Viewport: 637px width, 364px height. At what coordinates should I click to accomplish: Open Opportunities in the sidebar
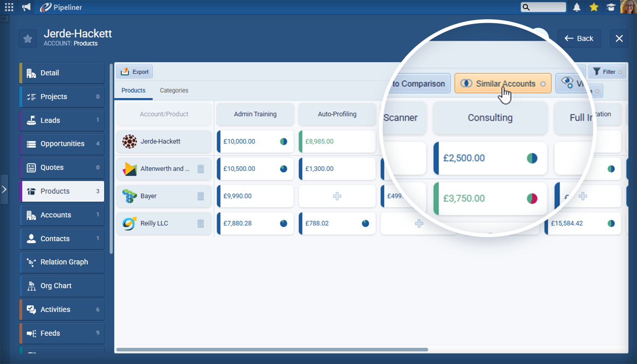tap(62, 144)
